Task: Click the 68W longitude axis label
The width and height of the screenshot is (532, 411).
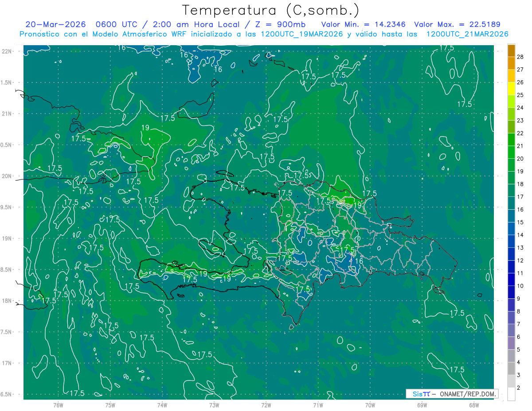Action: (473, 405)
